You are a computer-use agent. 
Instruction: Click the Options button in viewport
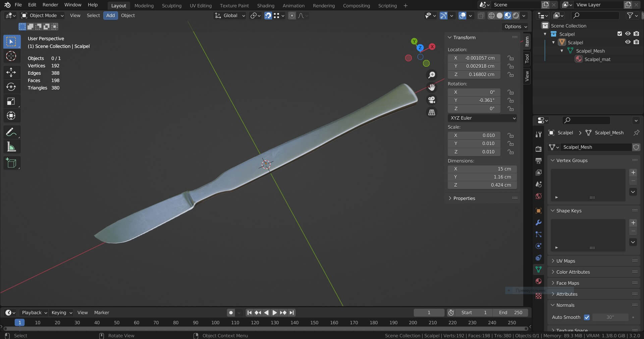[x=516, y=26]
